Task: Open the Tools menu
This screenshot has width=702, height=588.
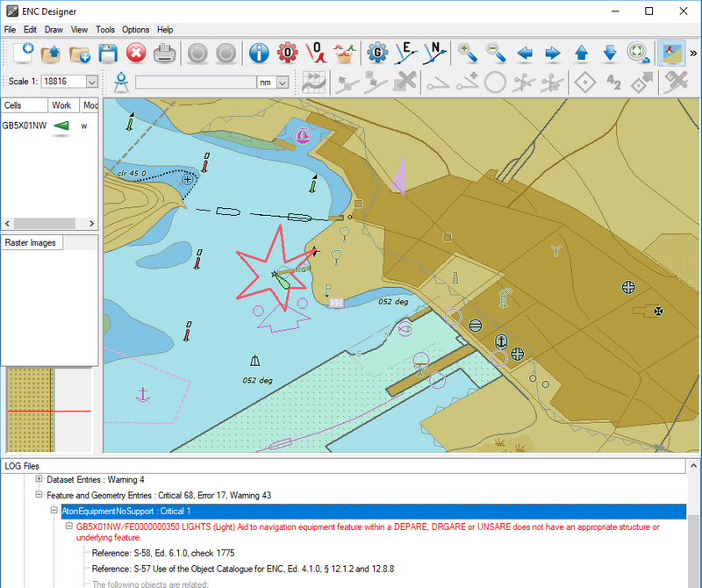Action: 105,30
